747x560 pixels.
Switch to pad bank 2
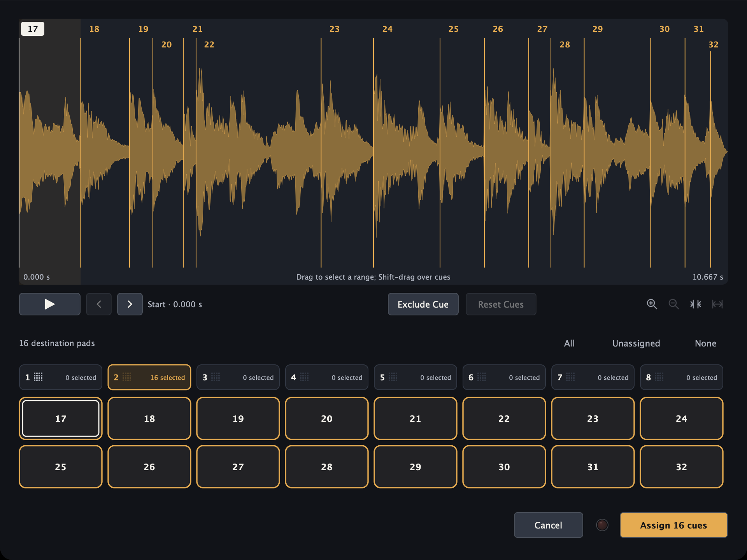[149, 377]
